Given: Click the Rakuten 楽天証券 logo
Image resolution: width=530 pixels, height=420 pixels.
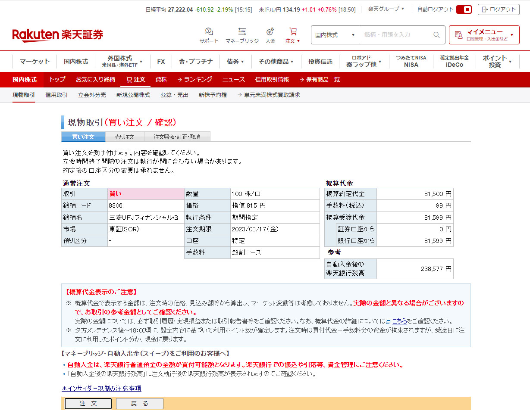Looking at the screenshot, I should [x=58, y=35].
